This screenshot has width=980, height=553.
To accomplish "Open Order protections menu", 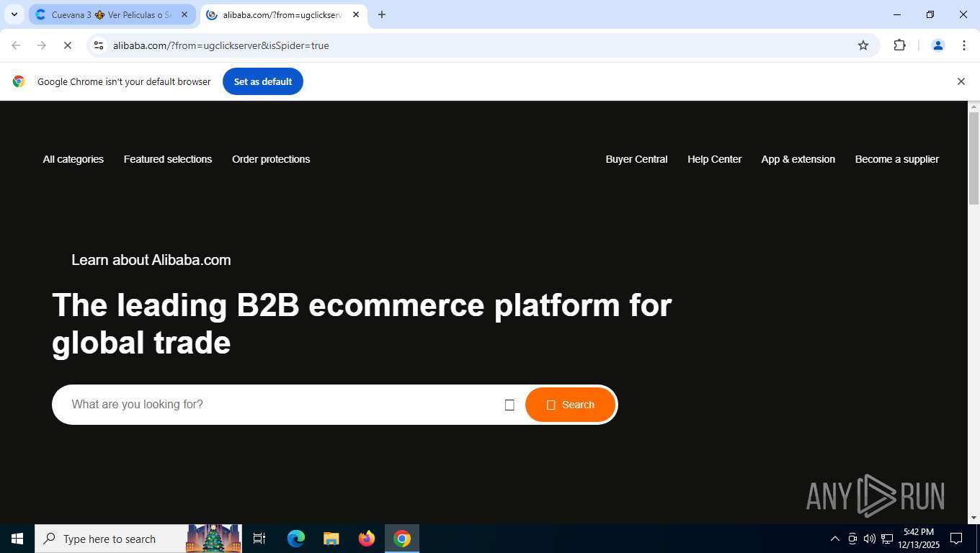I will 271,159.
